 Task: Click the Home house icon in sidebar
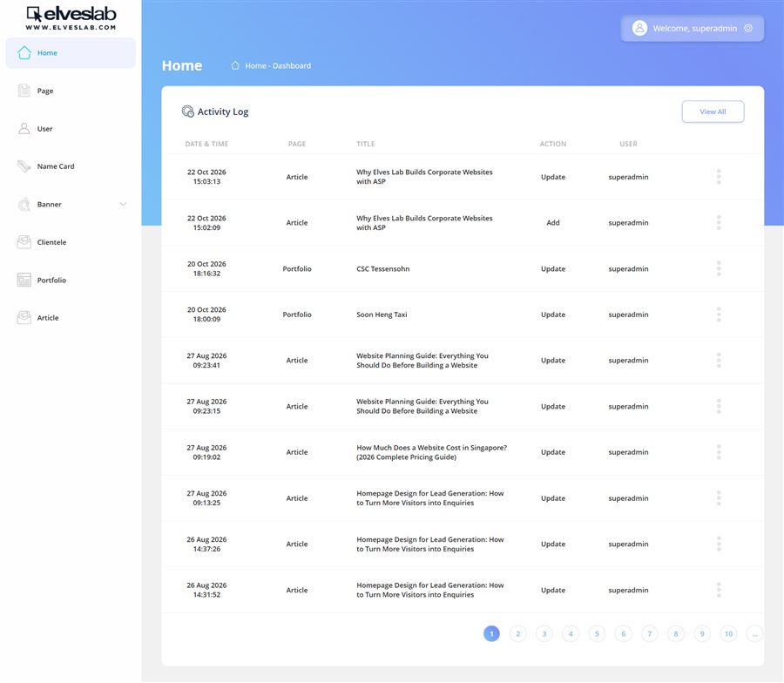[24, 52]
